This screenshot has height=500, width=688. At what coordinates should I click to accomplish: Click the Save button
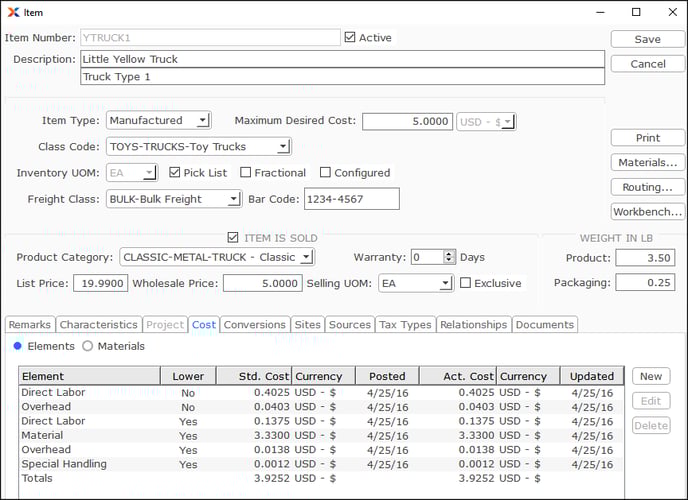click(648, 39)
